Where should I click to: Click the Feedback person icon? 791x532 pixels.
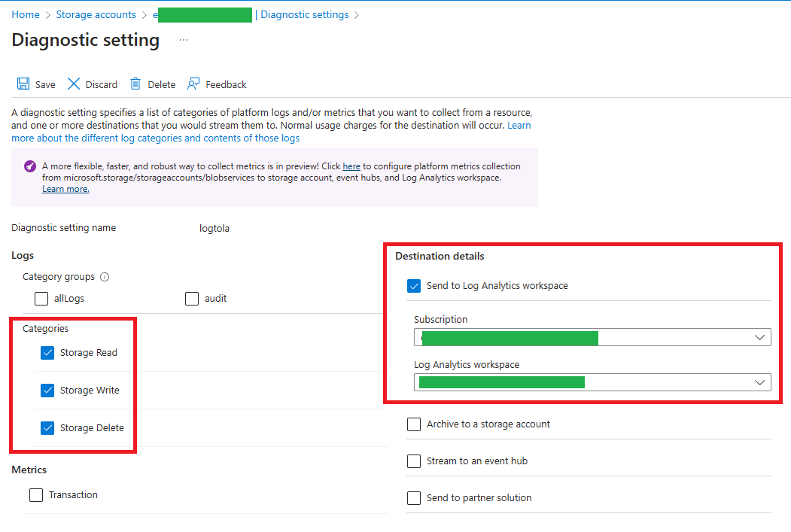point(194,84)
